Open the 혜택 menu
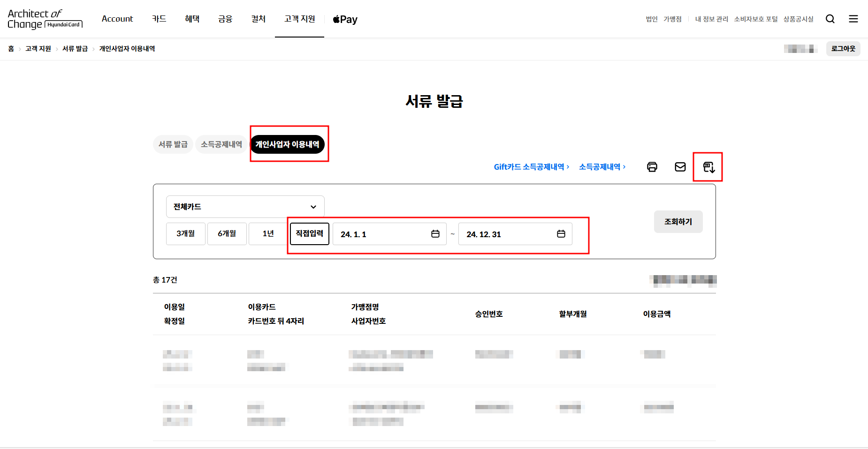 (192, 19)
